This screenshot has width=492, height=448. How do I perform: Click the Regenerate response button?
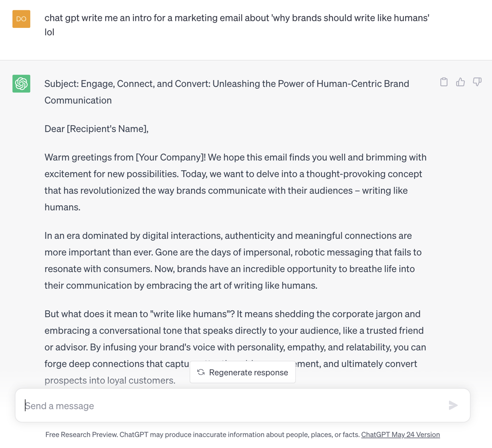[243, 372]
